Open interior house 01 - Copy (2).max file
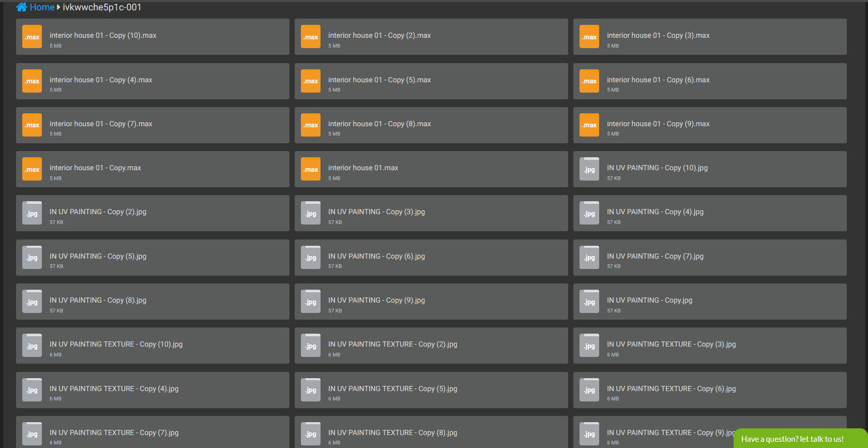The height and width of the screenshot is (448, 868). [379, 36]
